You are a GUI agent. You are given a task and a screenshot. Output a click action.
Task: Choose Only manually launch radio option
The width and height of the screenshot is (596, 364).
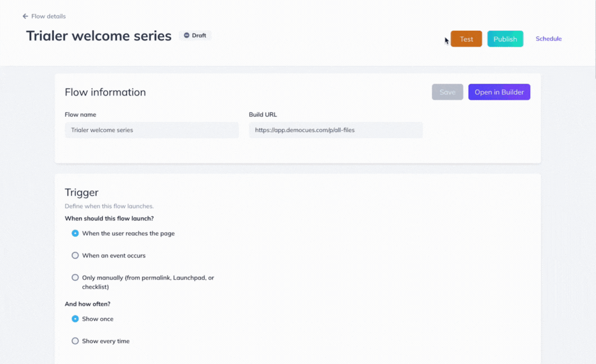[75, 277]
